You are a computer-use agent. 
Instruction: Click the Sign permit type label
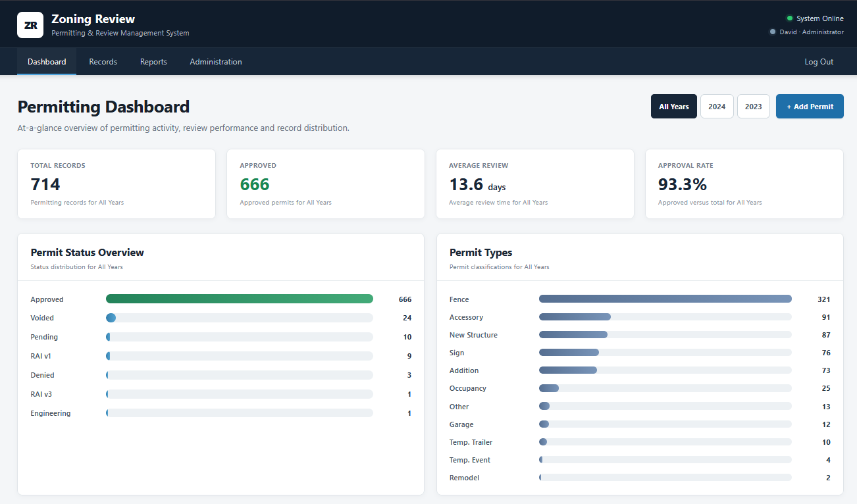tap(457, 353)
